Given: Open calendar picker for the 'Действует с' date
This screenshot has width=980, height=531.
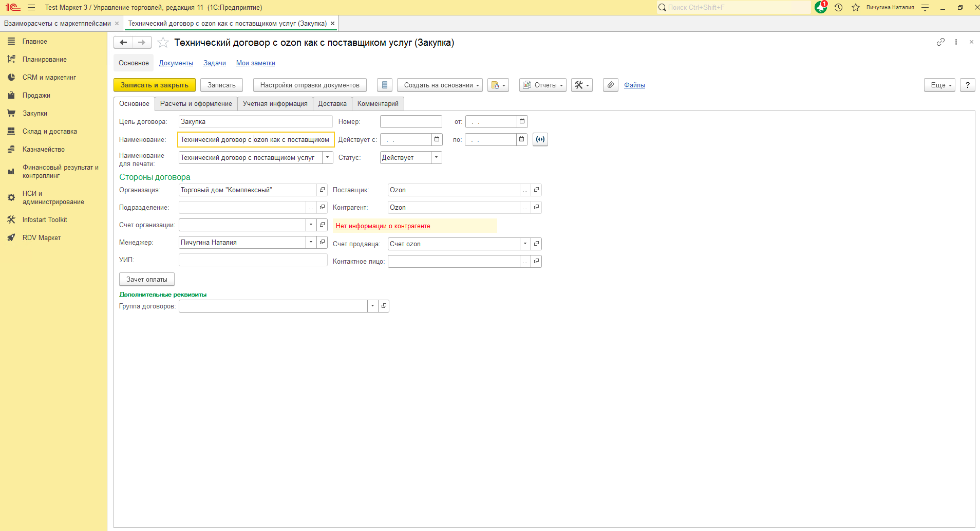Looking at the screenshot, I should 437,139.
